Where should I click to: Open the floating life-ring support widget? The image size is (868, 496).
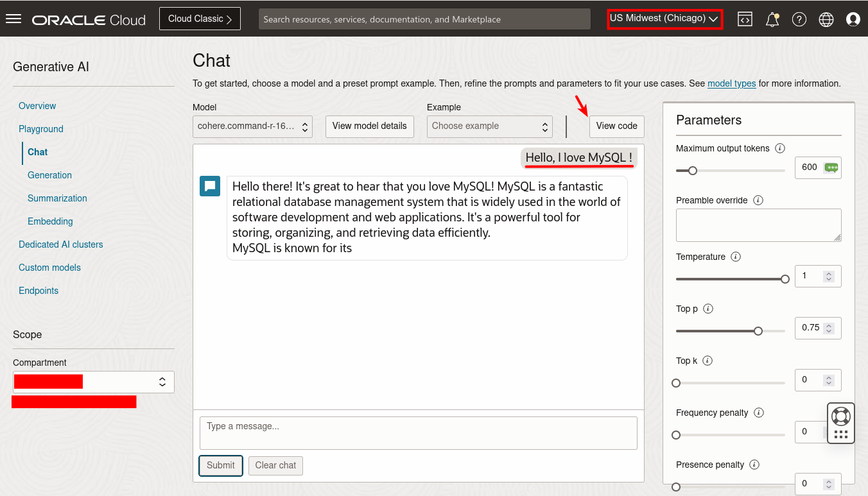841,416
